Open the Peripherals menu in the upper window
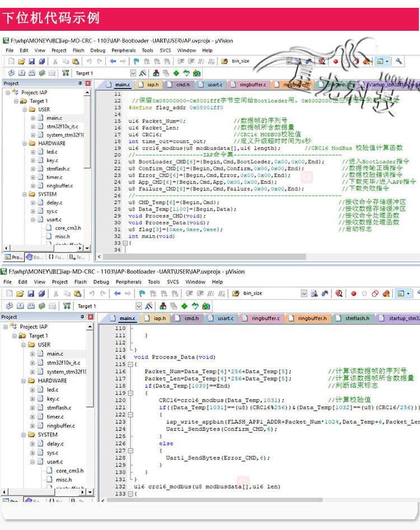Image resolution: width=420 pixels, height=530 pixels. click(x=123, y=50)
